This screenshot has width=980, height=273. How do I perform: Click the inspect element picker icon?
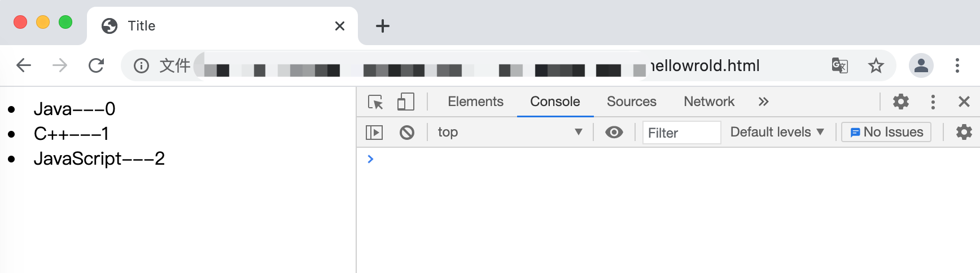click(375, 102)
